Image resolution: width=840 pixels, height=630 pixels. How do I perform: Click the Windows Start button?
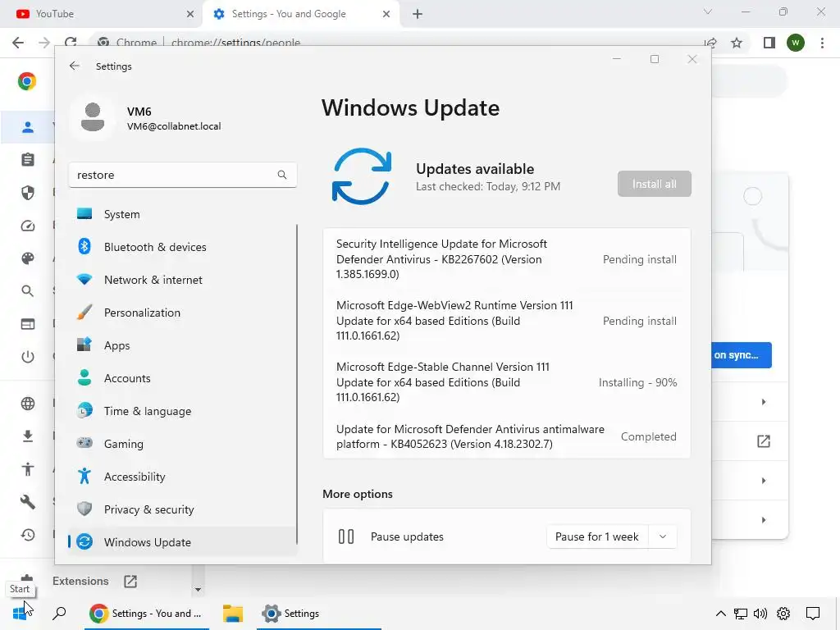(20, 614)
